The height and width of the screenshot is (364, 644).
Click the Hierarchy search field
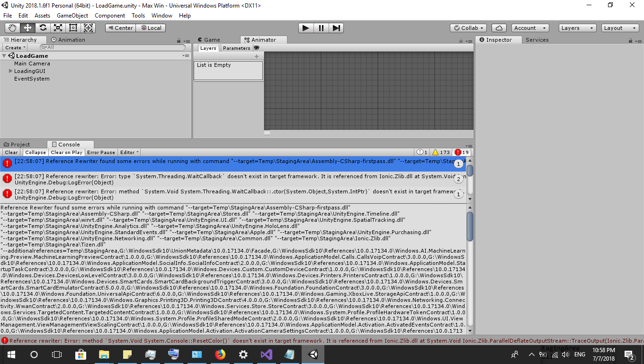click(x=113, y=47)
